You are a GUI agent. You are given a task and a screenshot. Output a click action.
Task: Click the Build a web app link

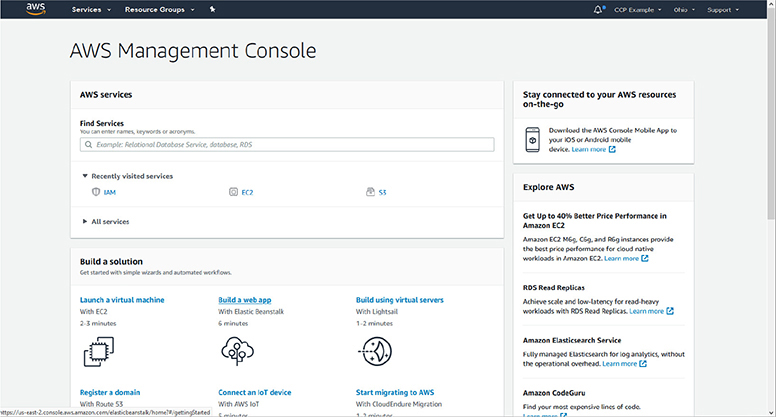click(245, 299)
